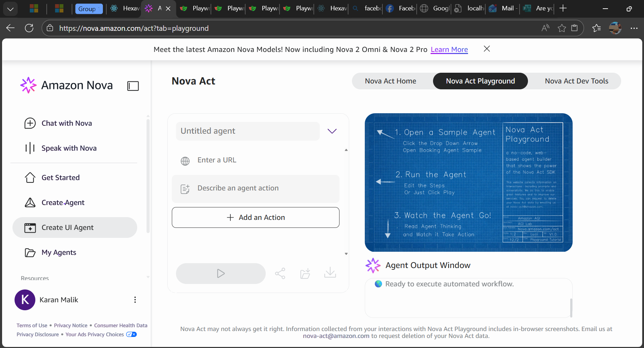The width and height of the screenshot is (644, 348).
Task: Switch to the Facebook browser tab
Action: (400, 8)
